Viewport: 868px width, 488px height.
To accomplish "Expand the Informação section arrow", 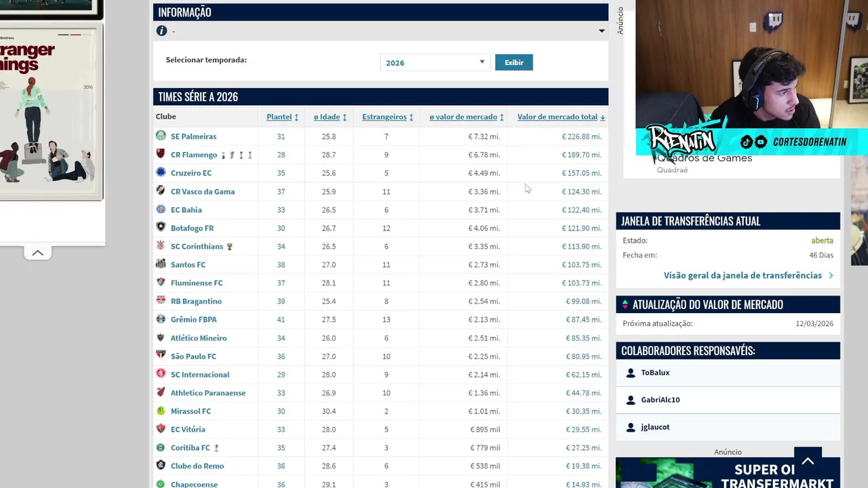I will tap(601, 30).
